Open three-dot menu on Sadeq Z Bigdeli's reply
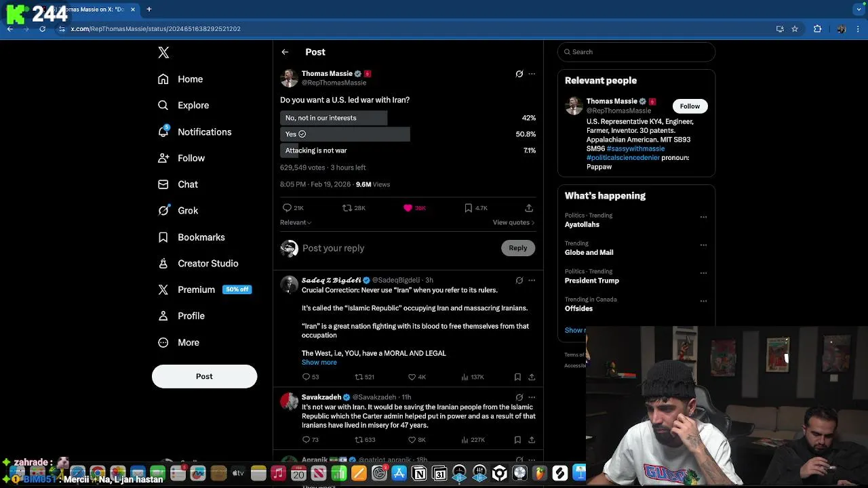This screenshot has height=488, width=868. 532,280
